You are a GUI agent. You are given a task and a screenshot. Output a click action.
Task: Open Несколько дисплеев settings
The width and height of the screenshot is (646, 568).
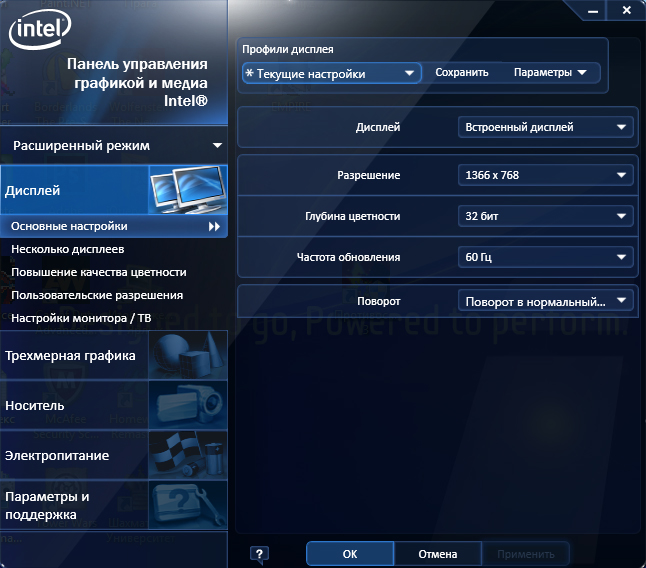click(x=68, y=249)
